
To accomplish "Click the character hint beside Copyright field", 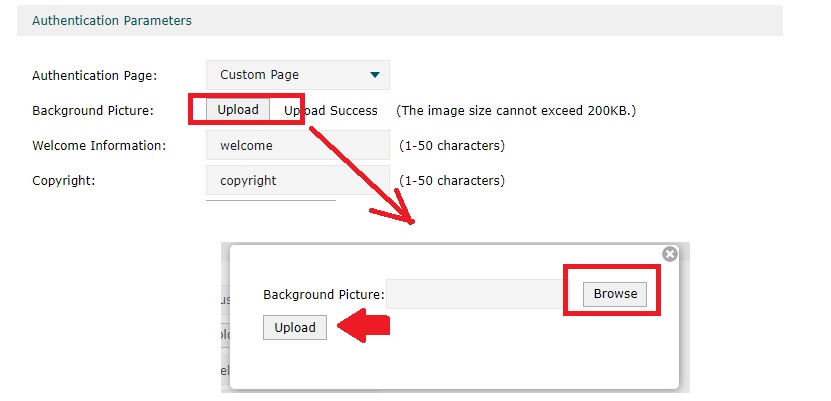I will [451, 181].
